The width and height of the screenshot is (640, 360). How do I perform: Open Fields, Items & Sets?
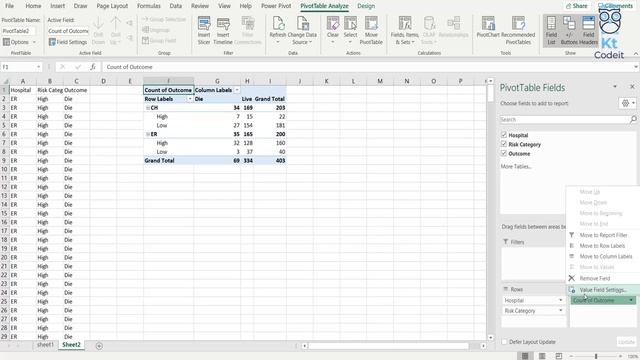click(404, 31)
